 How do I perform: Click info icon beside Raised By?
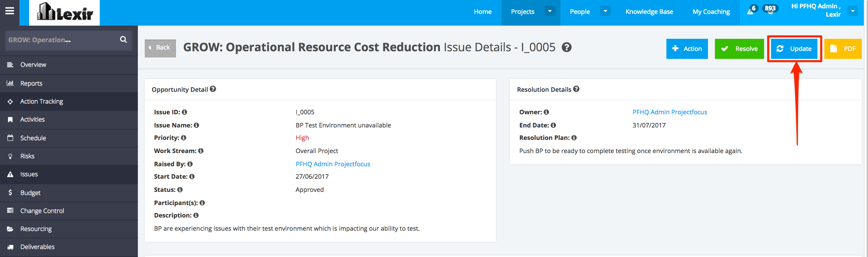pos(190,164)
